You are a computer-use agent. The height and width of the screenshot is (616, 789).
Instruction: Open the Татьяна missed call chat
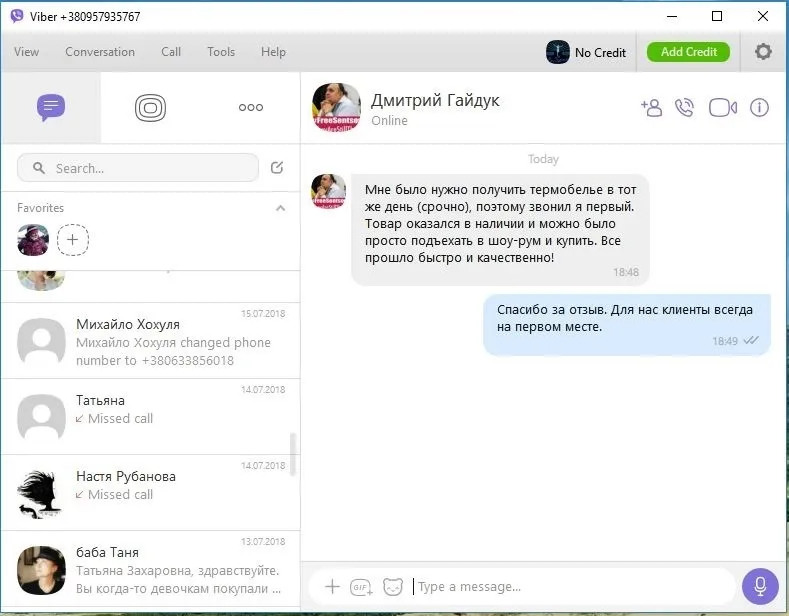pyautogui.click(x=150, y=417)
